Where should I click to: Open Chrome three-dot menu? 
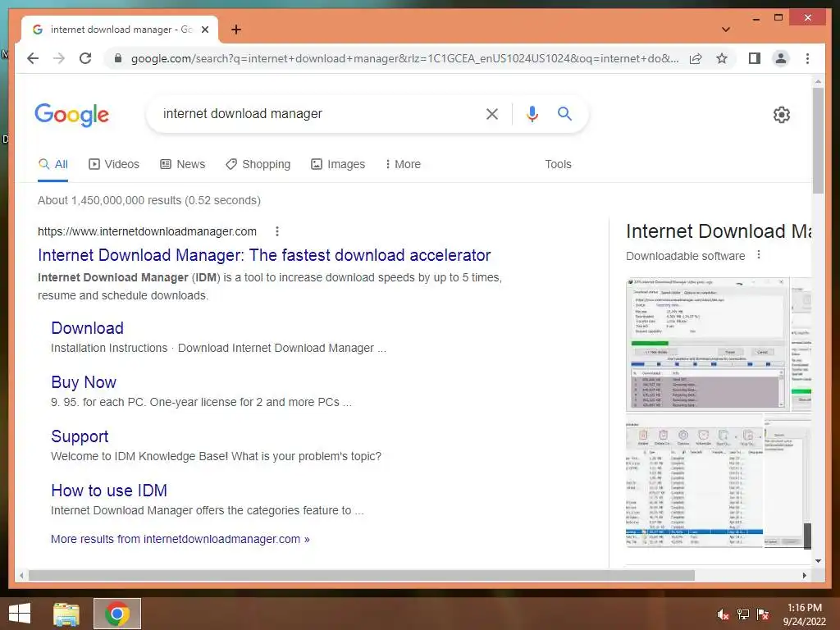point(807,58)
